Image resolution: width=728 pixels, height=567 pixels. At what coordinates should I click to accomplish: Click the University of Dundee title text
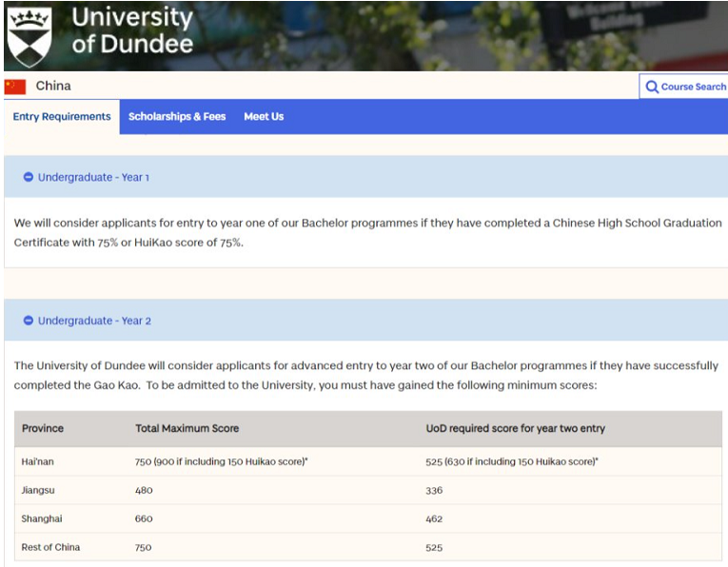tap(132, 30)
